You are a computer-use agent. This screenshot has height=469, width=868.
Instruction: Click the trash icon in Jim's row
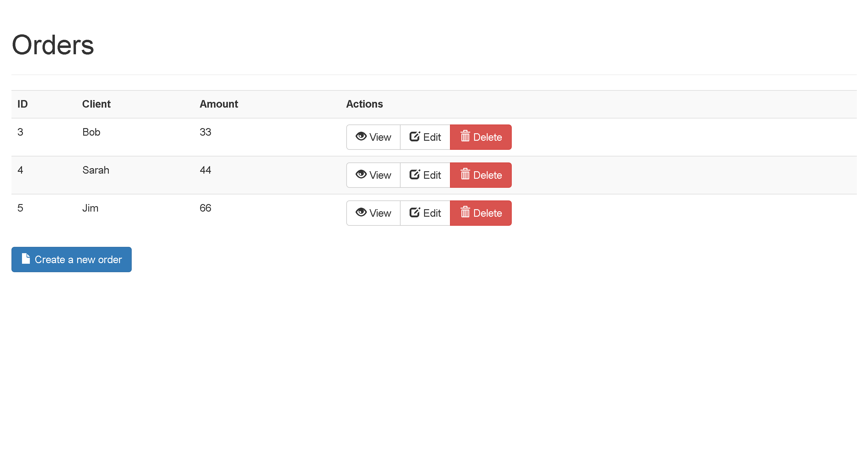(x=465, y=212)
